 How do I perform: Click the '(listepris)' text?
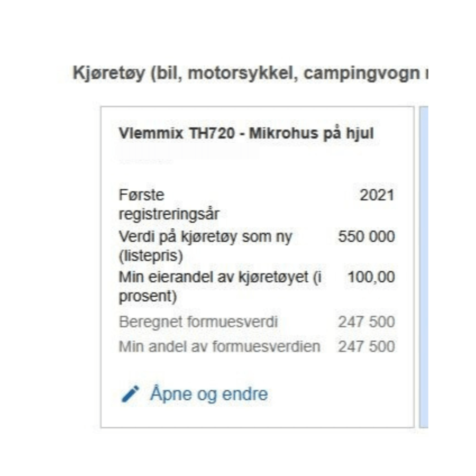[x=151, y=256]
